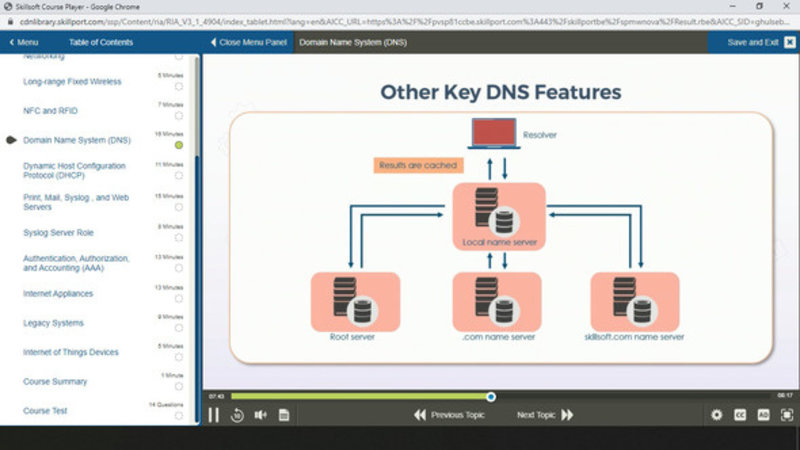The width and height of the screenshot is (800, 450).
Task: Open NFC and RFID topic
Action: coord(51,111)
